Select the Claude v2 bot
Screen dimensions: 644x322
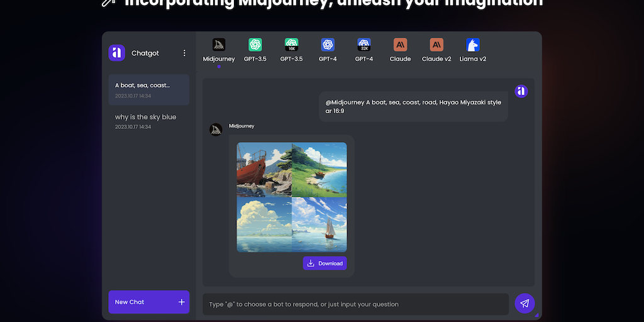click(436, 45)
